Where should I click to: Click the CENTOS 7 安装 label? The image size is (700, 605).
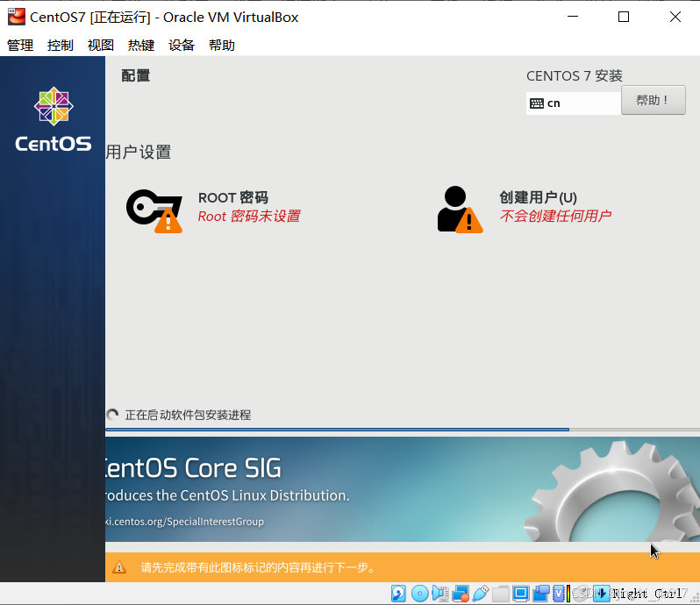(x=574, y=76)
